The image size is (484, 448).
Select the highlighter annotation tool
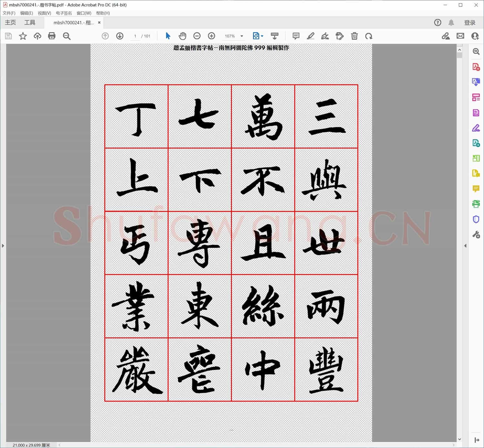pyautogui.click(x=310, y=36)
